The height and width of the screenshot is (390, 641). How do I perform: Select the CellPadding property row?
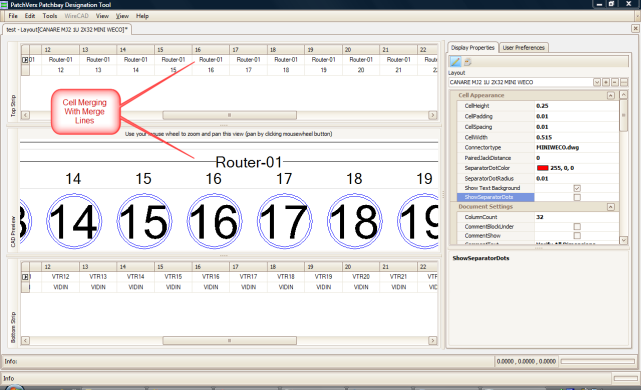pos(538,117)
